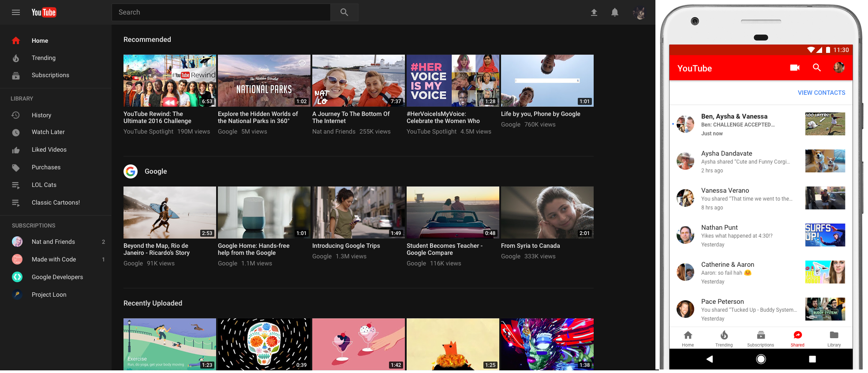This screenshot has height=373, width=868.
Task: Click the Classic Cartoons! playlist icon
Action: (x=16, y=203)
